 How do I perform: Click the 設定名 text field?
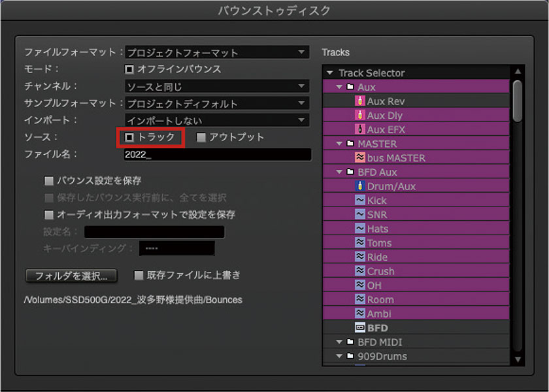click(154, 232)
